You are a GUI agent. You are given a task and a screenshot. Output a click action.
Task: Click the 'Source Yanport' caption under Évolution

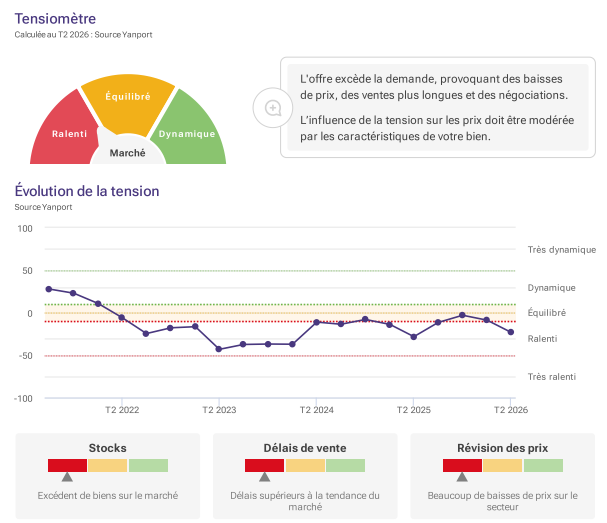43,207
